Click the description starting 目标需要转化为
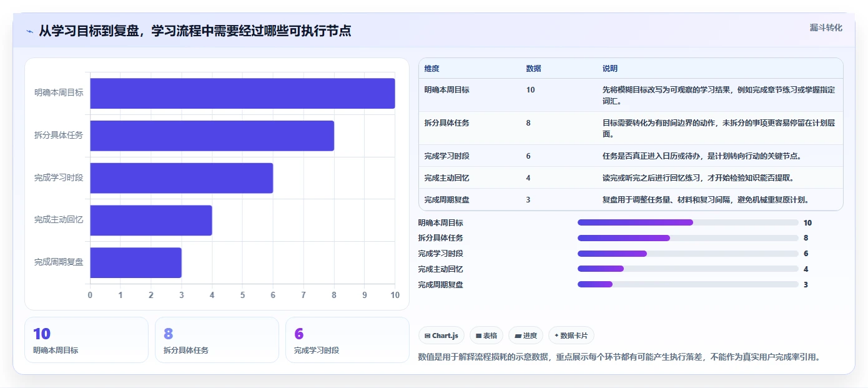 pos(718,128)
